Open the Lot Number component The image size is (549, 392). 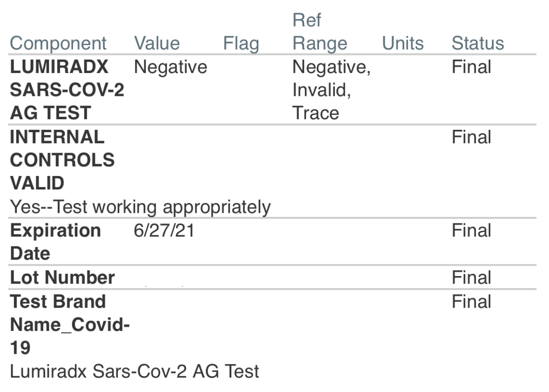coord(62,278)
